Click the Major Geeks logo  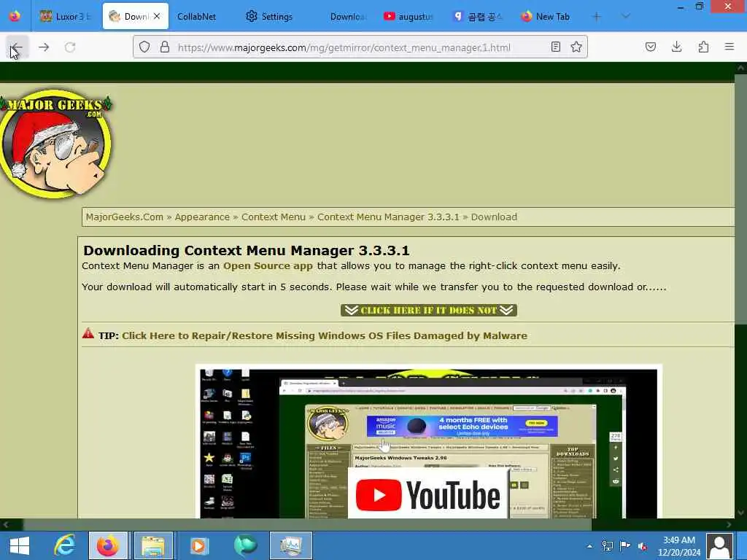click(x=55, y=144)
